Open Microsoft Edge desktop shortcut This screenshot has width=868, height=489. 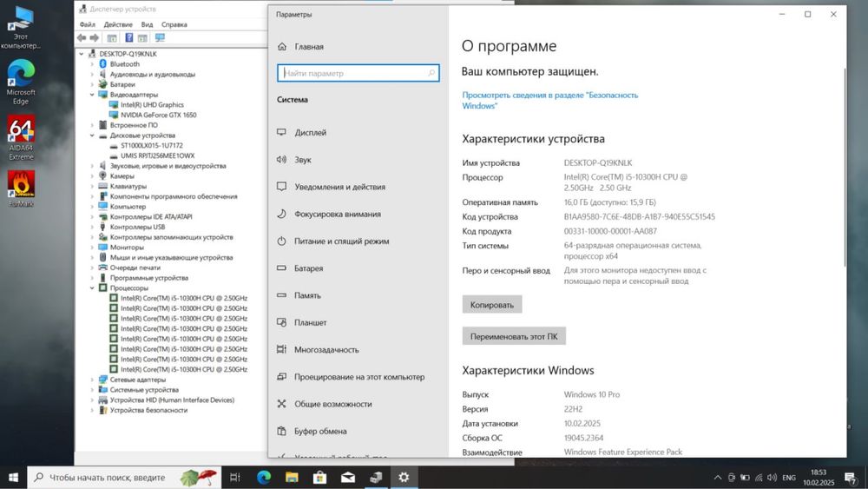[x=21, y=82]
